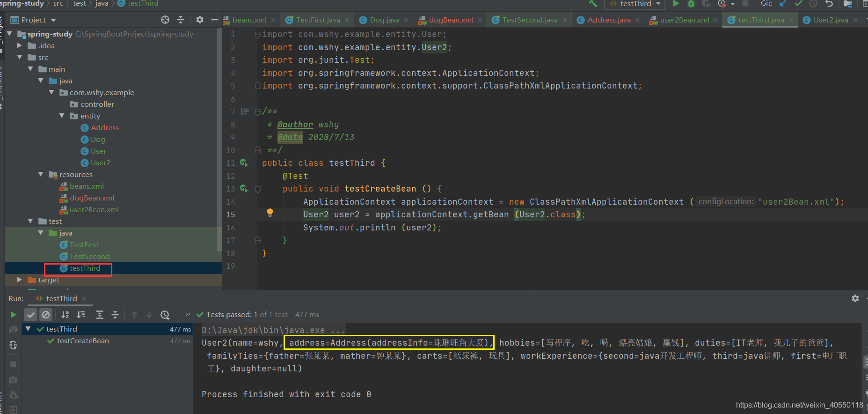Toggle Show Passed tests checkmark
Image resolution: width=868 pixels, height=414 pixels.
tap(31, 315)
